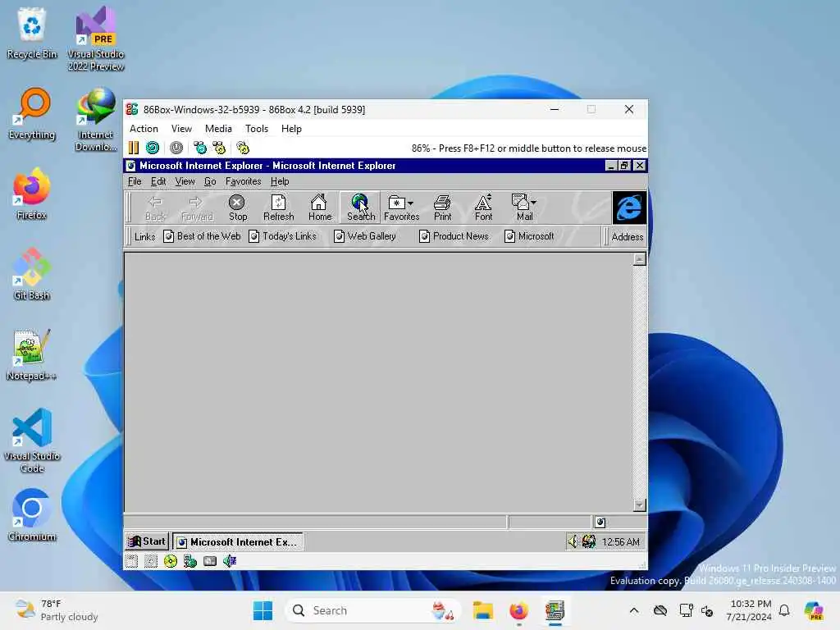Refresh the page in Internet Explorer

pos(279,208)
